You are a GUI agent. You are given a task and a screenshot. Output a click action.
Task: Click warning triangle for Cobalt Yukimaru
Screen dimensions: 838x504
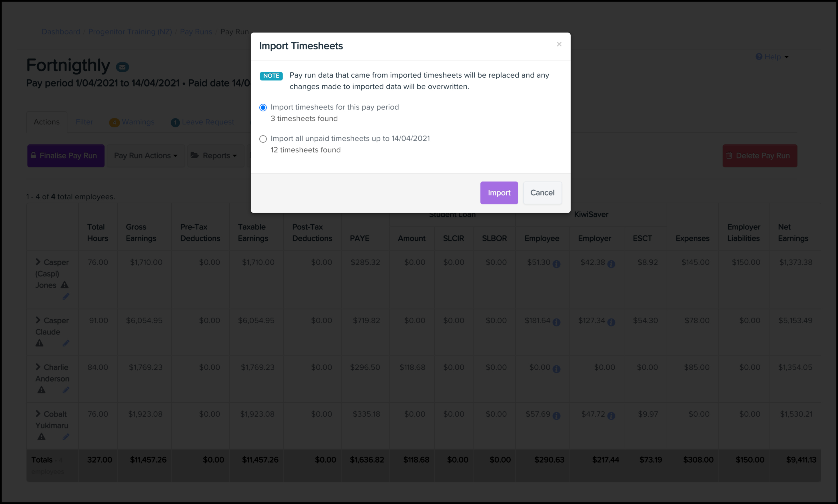coord(41,437)
